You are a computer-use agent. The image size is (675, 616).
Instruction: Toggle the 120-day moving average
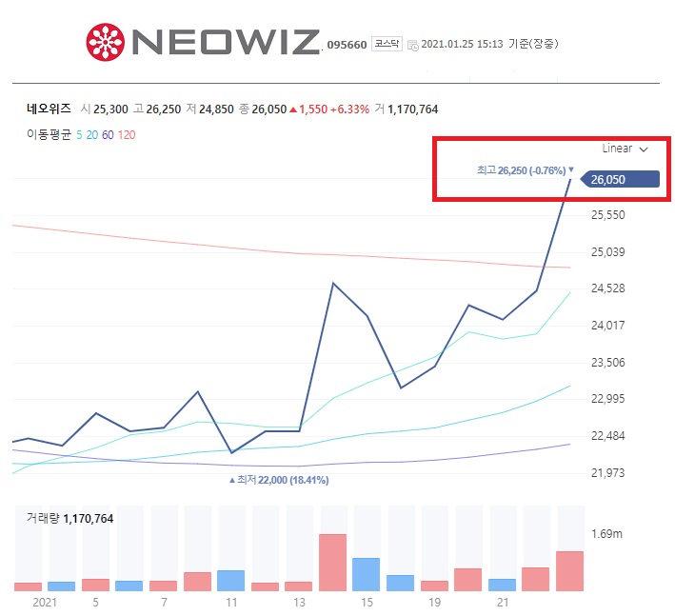pyautogui.click(x=127, y=135)
